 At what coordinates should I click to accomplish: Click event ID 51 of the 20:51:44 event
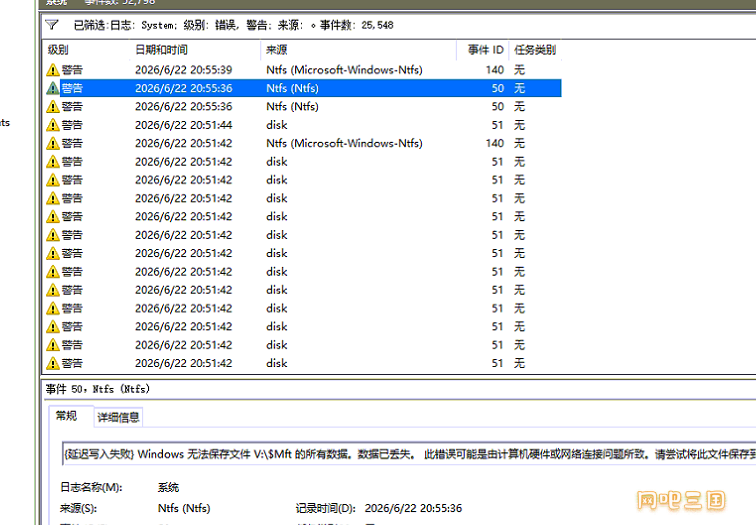point(498,125)
